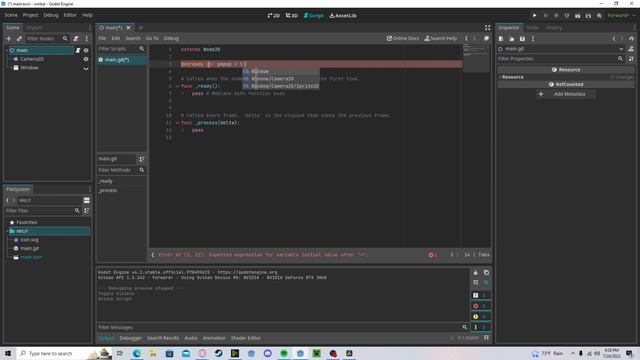
Task: Pick $Window/Camera2D/Sprite2D autocomplete suggestion
Action: point(281,86)
